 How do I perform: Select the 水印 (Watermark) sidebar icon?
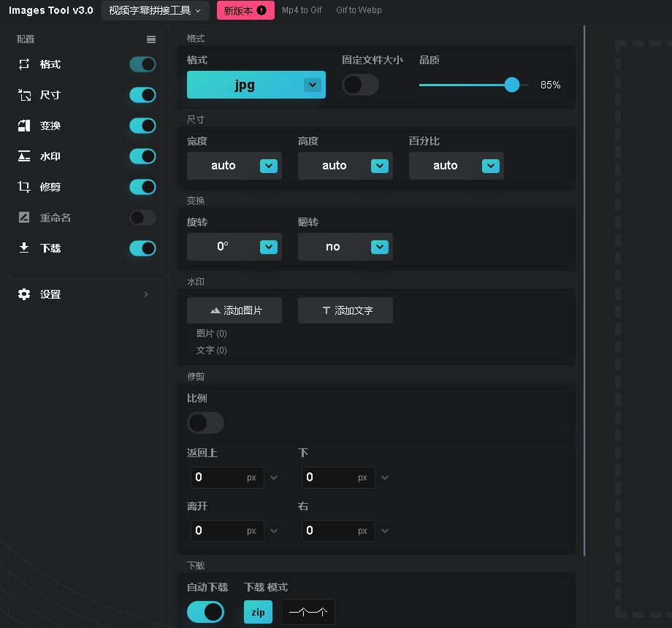tap(23, 156)
